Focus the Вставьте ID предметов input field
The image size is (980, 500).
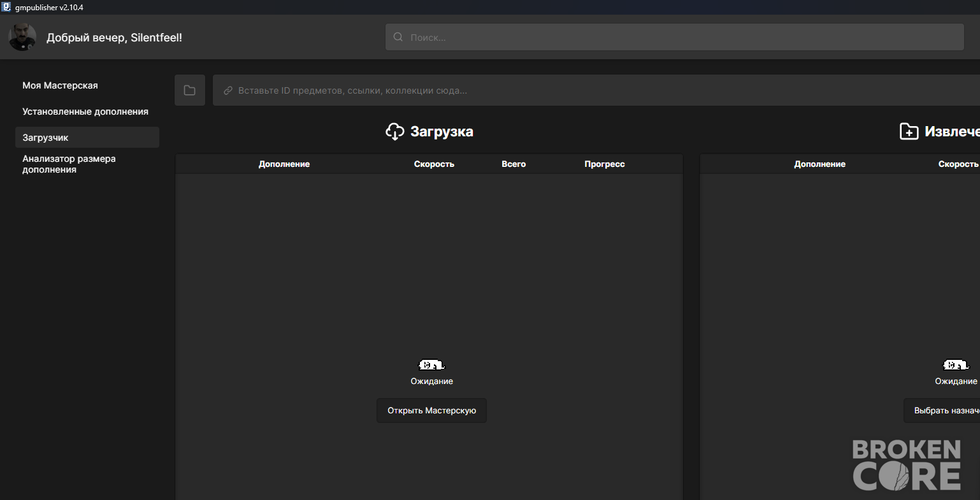click(596, 90)
